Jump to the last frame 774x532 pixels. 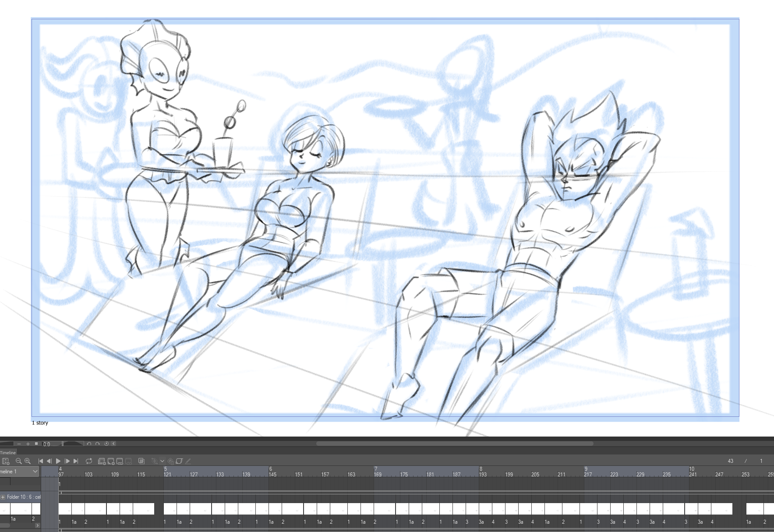pos(76,461)
